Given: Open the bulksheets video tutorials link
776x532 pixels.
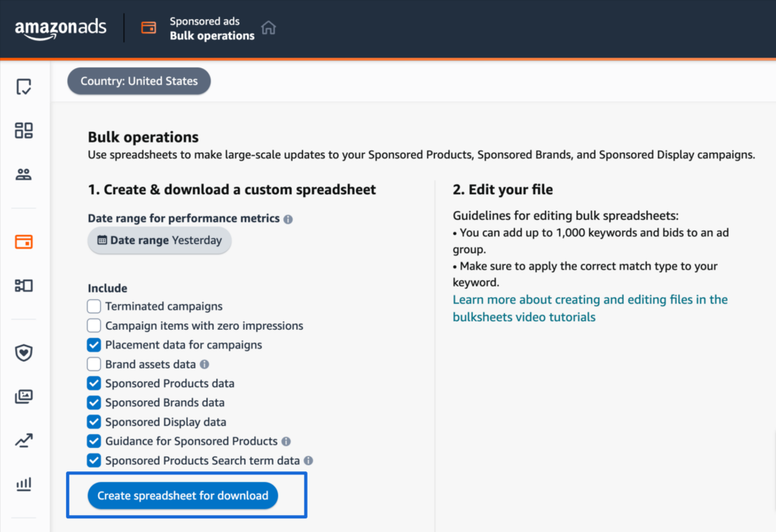Looking at the screenshot, I should pos(590,308).
